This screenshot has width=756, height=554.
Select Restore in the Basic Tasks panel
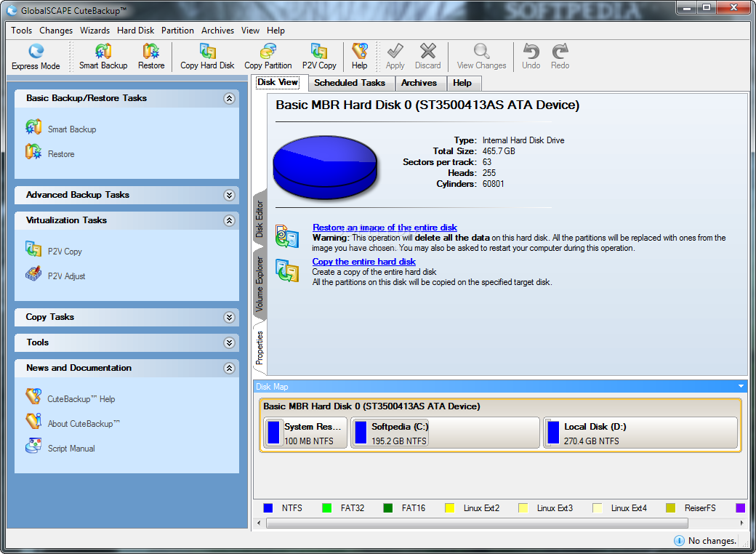49,153
